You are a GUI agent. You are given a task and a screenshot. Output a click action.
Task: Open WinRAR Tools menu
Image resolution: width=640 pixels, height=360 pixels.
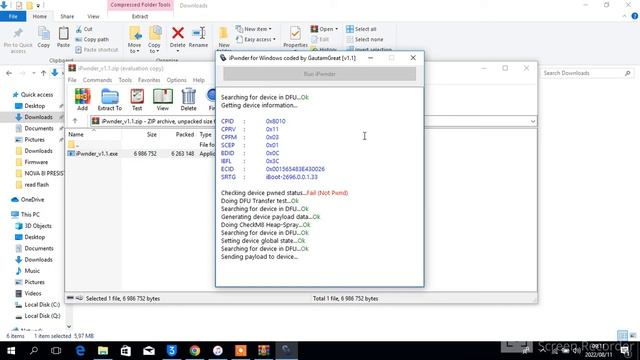coord(125,80)
